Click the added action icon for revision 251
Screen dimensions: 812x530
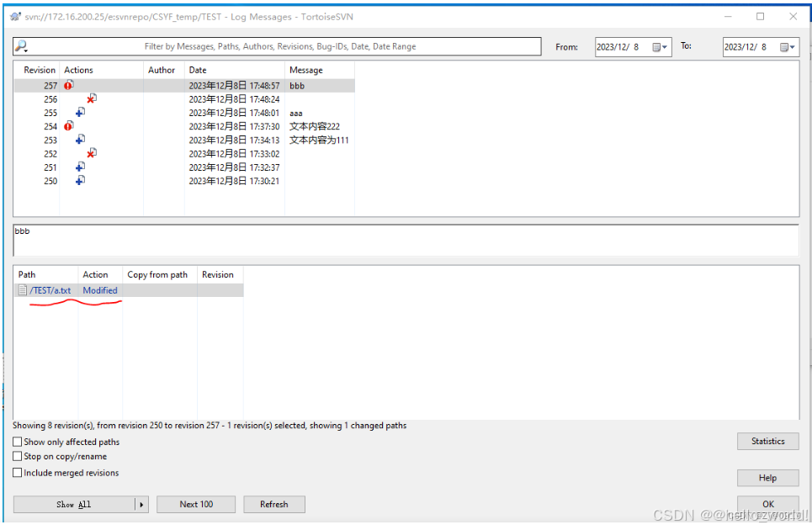(x=80, y=167)
